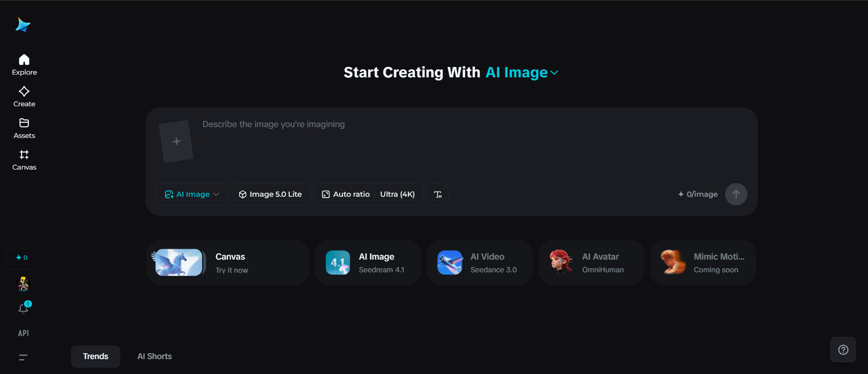Change the Ultra (4K) resolution
868x374 pixels.
pyautogui.click(x=397, y=194)
